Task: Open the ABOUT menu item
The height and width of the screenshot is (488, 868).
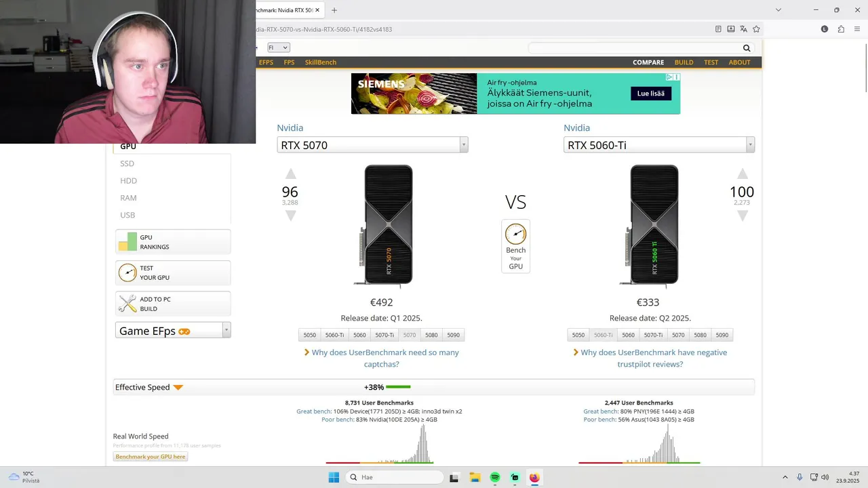Action: click(x=739, y=62)
